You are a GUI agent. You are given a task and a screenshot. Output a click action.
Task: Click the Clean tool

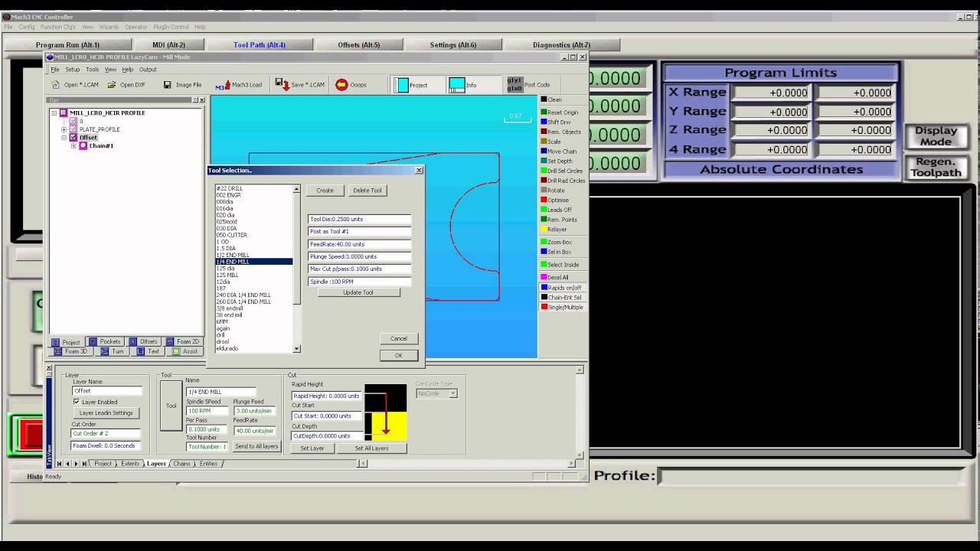[x=551, y=99]
